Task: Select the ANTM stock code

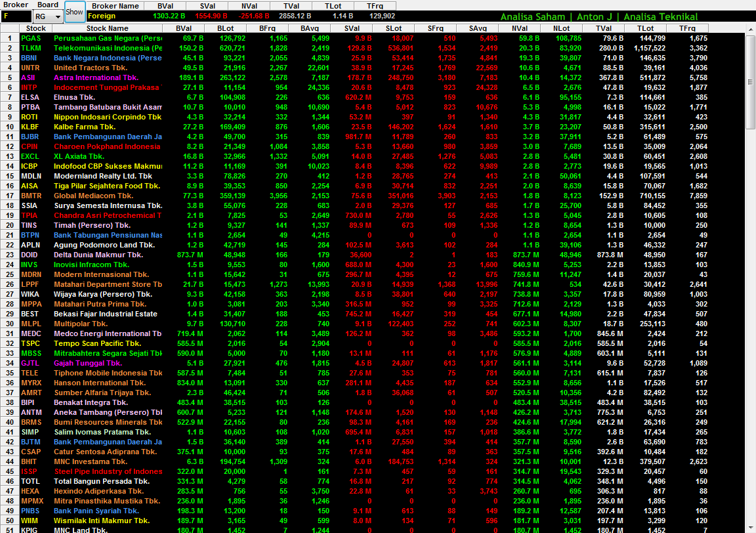Action: tap(31, 412)
